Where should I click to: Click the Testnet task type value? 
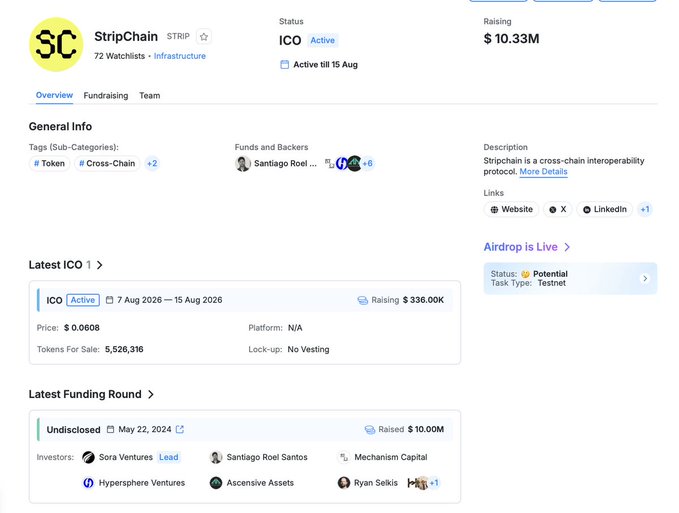pos(552,283)
